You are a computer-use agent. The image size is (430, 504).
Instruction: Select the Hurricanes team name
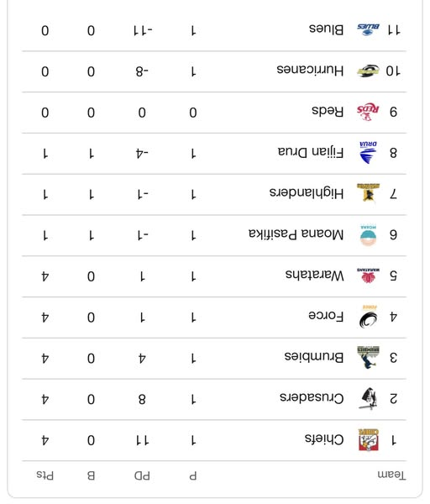coord(310,70)
